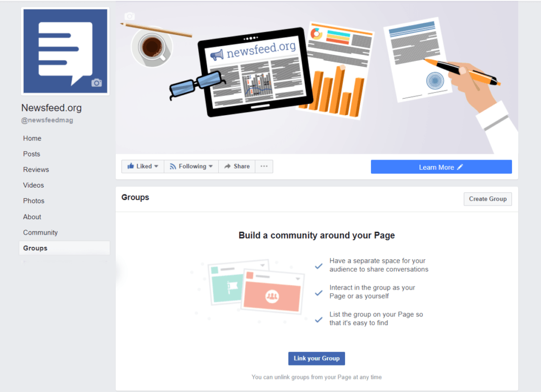Open Reviews in the sidebar
This screenshot has height=392, width=541.
point(36,170)
